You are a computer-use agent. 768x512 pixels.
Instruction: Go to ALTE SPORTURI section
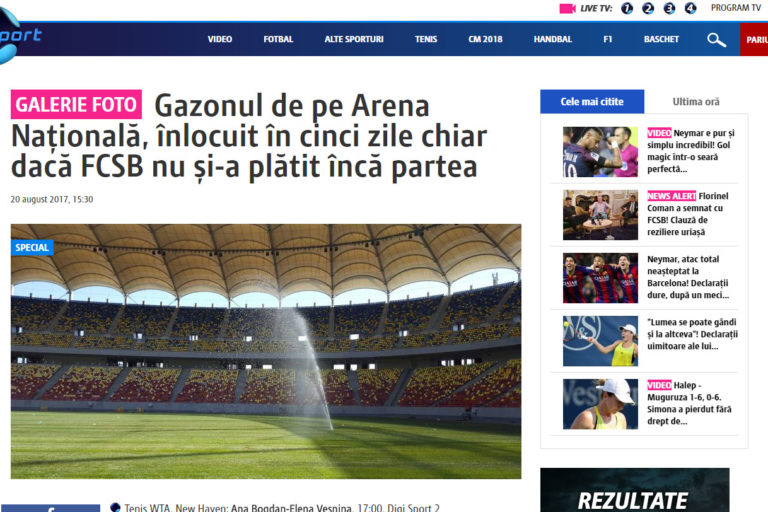click(354, 39)
